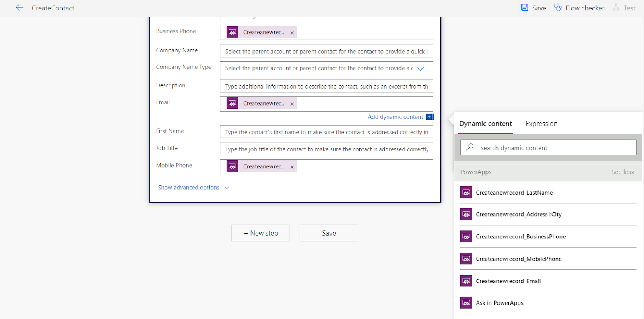Click the Save disk icon in header

524,8
